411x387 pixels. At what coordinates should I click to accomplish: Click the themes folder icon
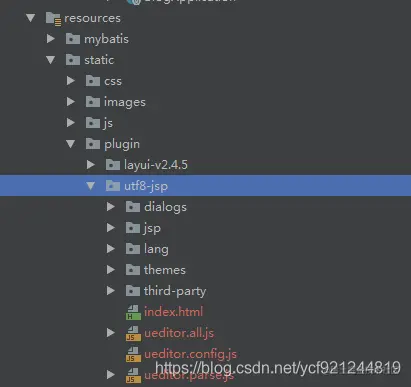tap(133, 270)
